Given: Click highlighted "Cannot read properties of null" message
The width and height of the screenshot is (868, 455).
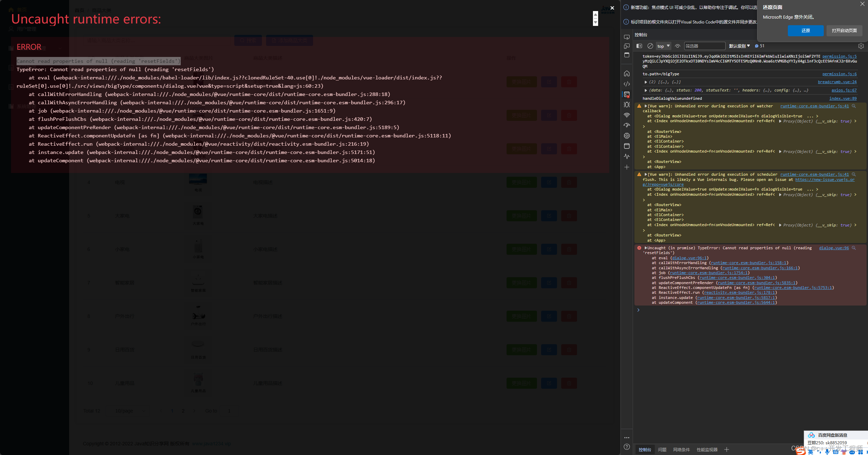Looking at the screenshot, I should tap(98, 61).
